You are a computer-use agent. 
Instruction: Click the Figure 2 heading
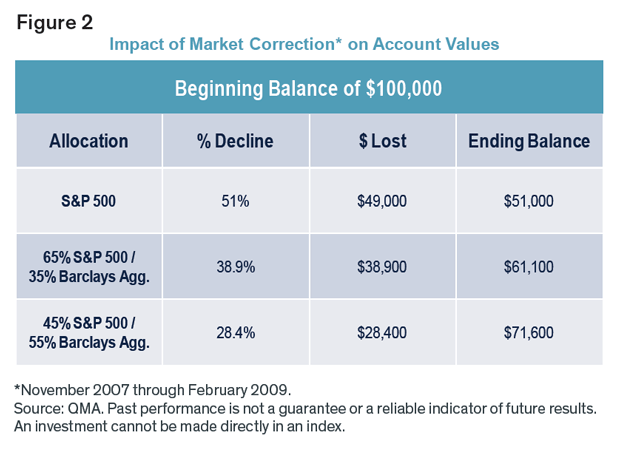[55, 23]
